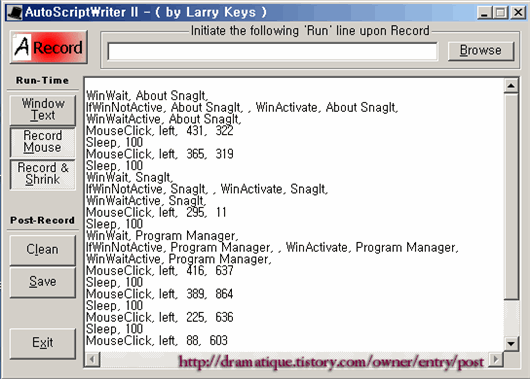Focus the Run line input field

pyautogui.click(x=272, y=52)
